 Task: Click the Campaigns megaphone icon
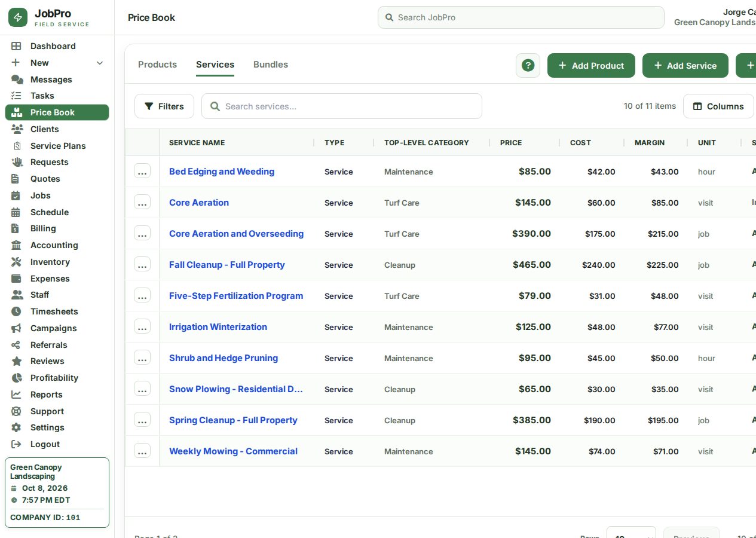pos(17,328)
